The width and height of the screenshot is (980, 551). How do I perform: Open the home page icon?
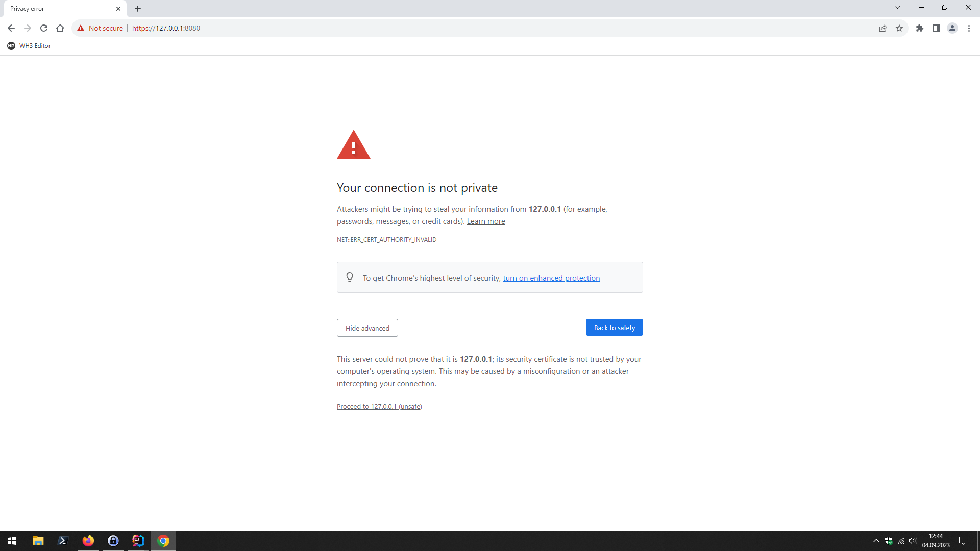pos(60,28)
